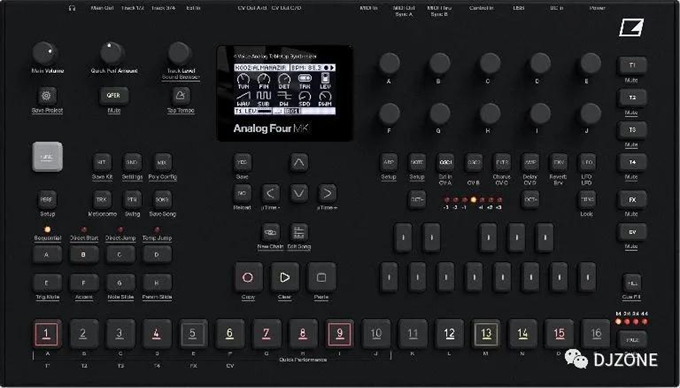Viewport: 680px width, 388px height.
Task: Click the down arrow navigation key
Action: [299, 193]
